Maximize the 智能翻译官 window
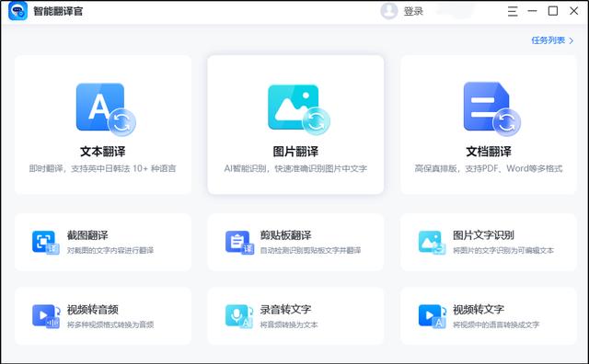Screen dimensions: 589x364 (x=553, y=11)
